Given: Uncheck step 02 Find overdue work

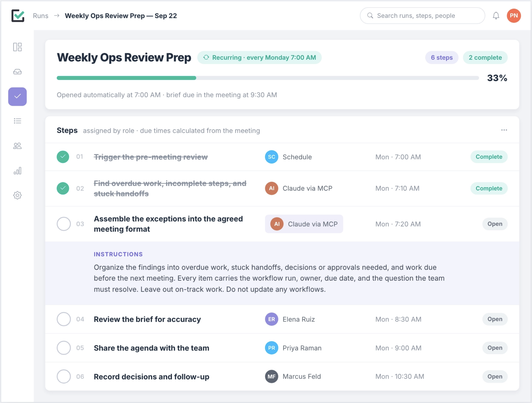Looking at the screenshot, I should 63,188.
